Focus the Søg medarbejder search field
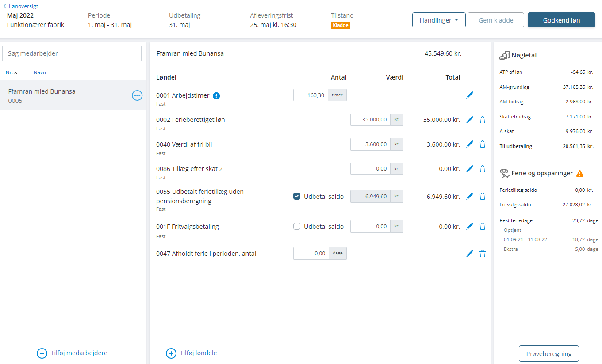Screen dimensions: 602x364 point(72,53)
